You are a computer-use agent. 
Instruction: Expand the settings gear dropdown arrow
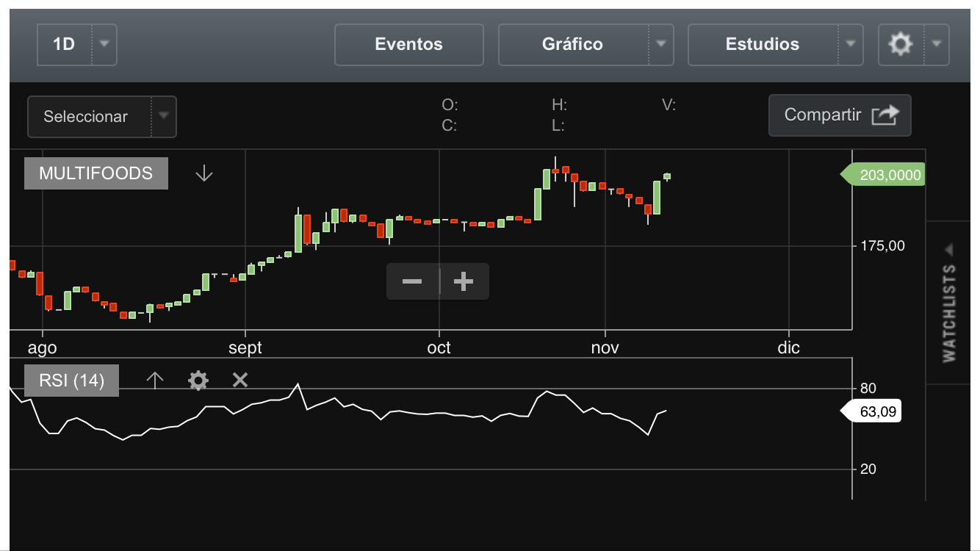click(x=936, y=44)
